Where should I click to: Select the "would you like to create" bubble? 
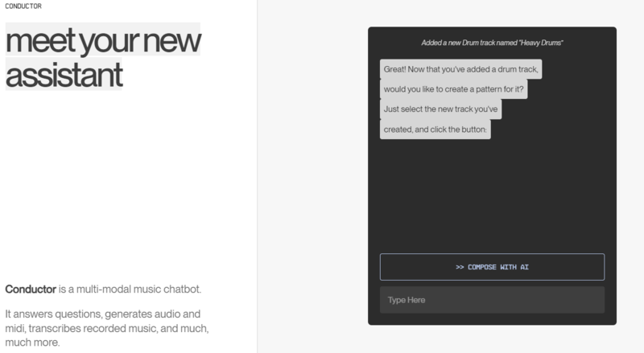click(x=453, y=89)
